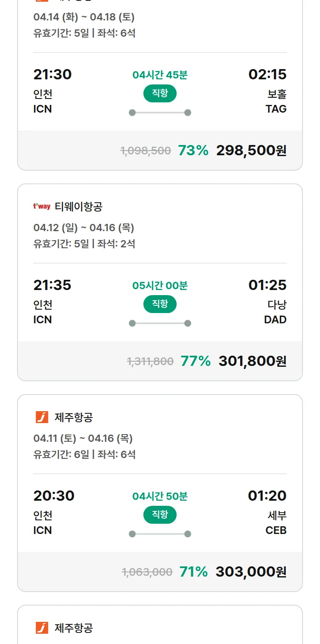This screenshot has height=644, width=320.
Task: Click the 73% discount label
Action: point(193,150)
